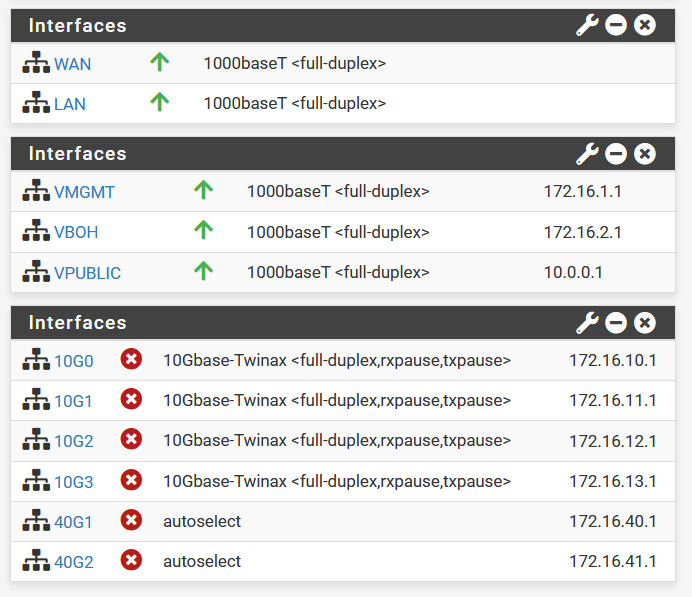Screen dimensions: 692x597
Task: Click wrench icon on VMGMT Interfaces widget
Action: pyautogui.click(x=587, y=153)
